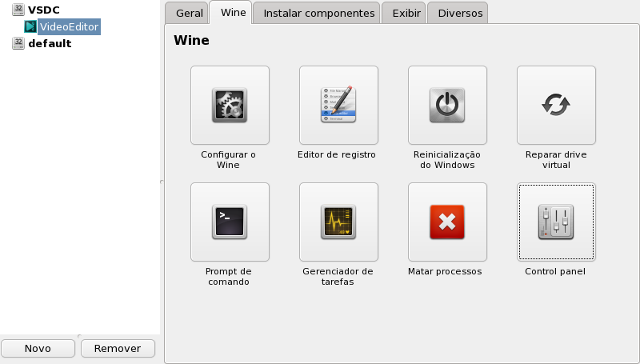This screenshot has width=640, height=364.
Task: Open Control panel sliders icon
Action: [x=556, y=222]
